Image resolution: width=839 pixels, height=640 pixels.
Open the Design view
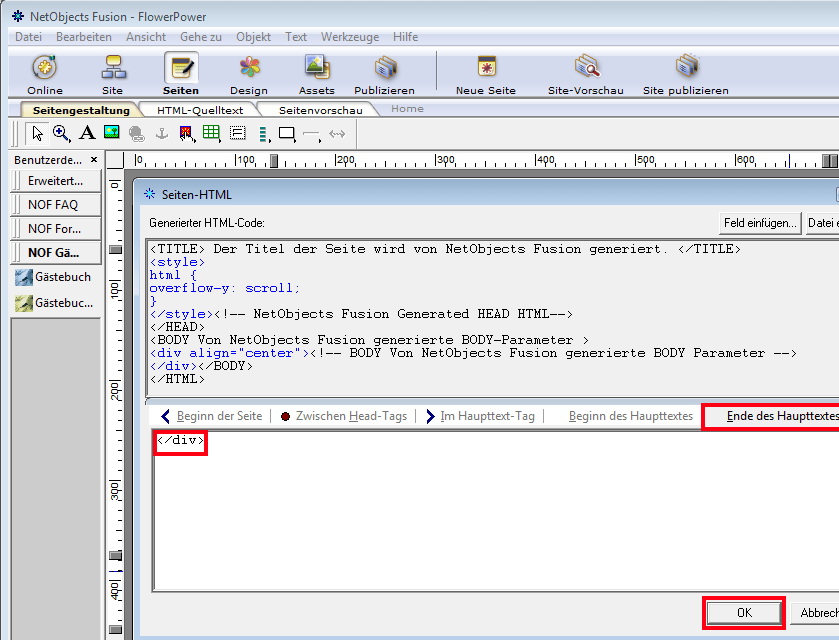[x=249, y=74]
